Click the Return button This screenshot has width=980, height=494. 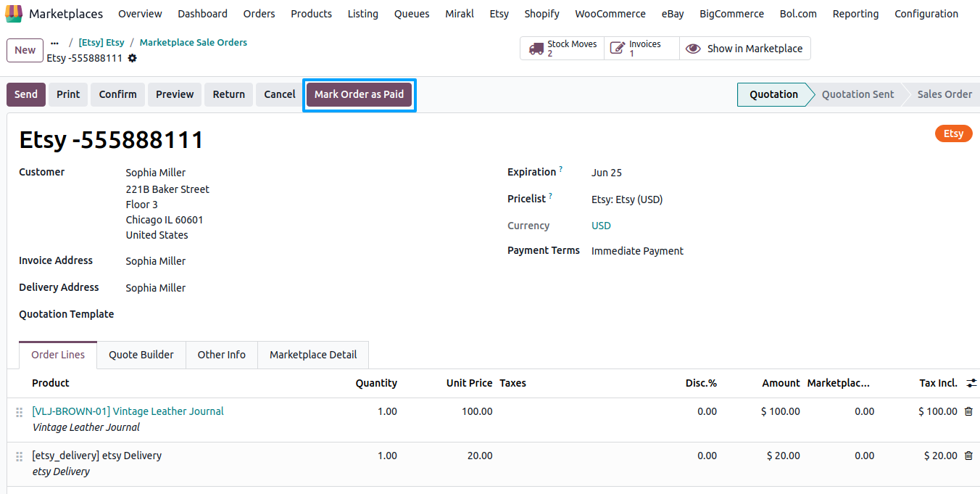point(229,94)
